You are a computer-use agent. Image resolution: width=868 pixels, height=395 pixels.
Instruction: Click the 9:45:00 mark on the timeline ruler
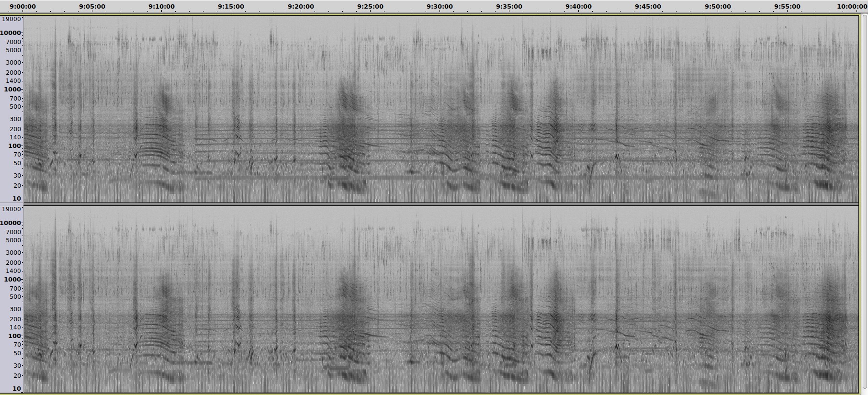[x=648, y=6]
